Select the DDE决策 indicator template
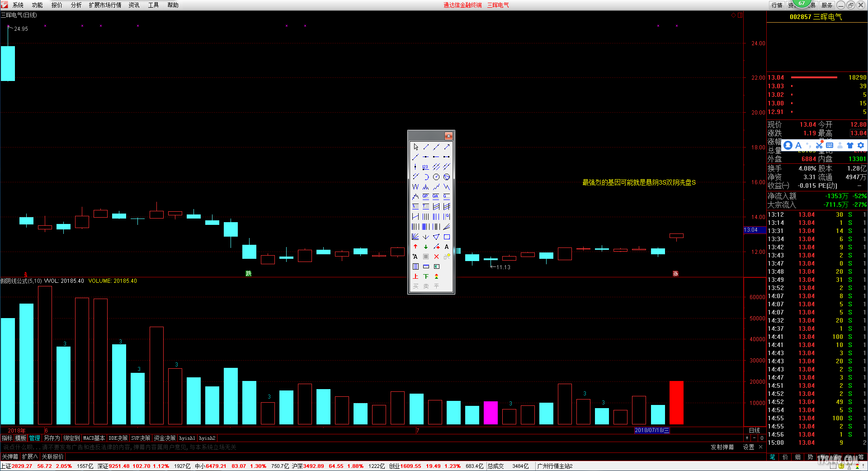 [118, 438]
